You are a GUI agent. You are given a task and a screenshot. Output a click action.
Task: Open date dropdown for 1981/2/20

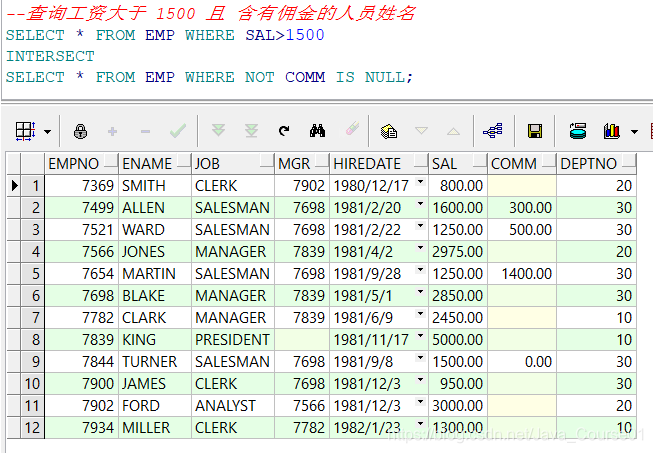coord(421,204)
